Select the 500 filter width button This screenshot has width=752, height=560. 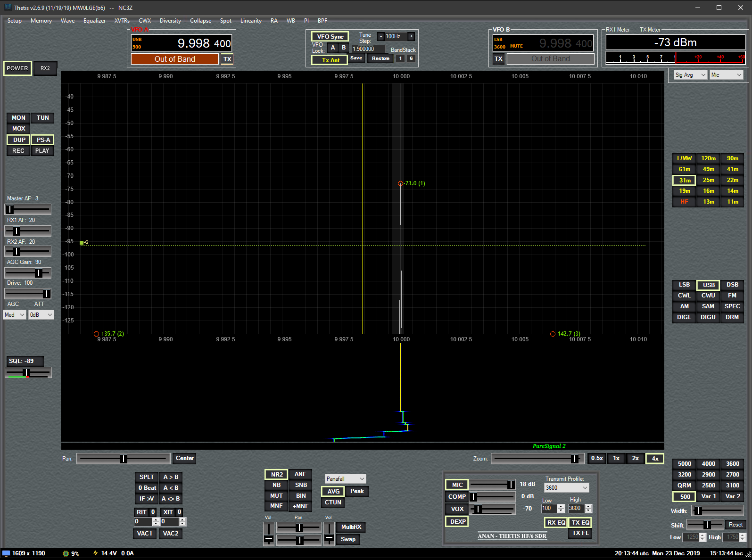pos(685,497)
